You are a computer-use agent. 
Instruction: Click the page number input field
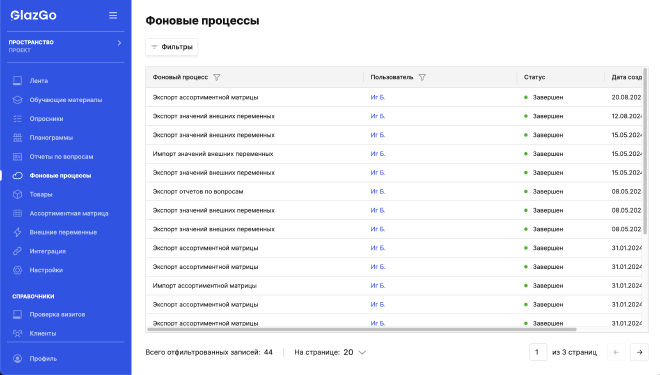click(538, 352)
